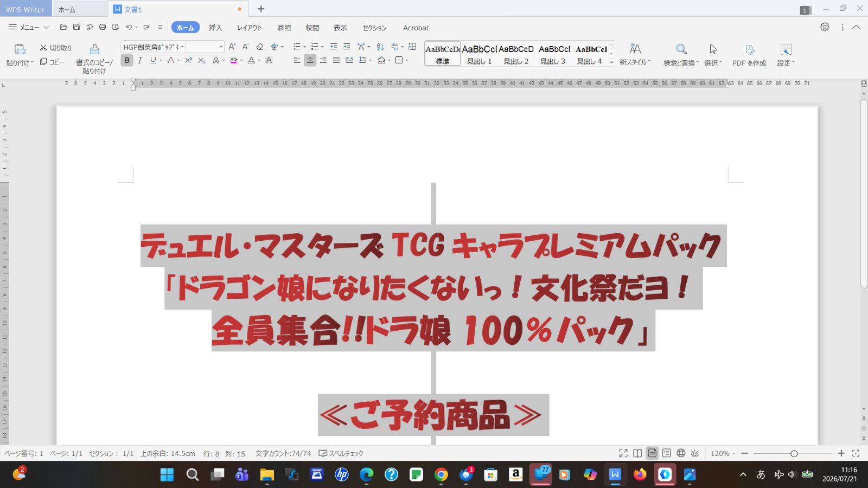This screenshot has height=488, width=868.
Task: Apply superscript formatting
Action: [188, 60]
